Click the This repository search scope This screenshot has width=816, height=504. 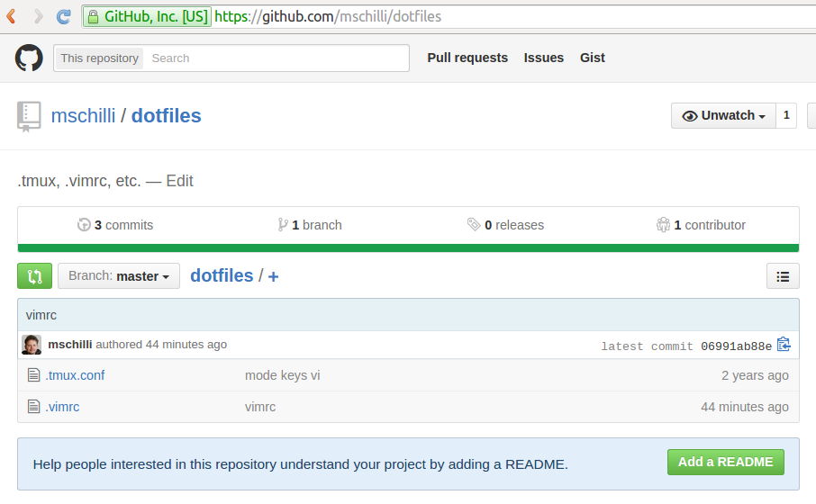click(99, 58)
